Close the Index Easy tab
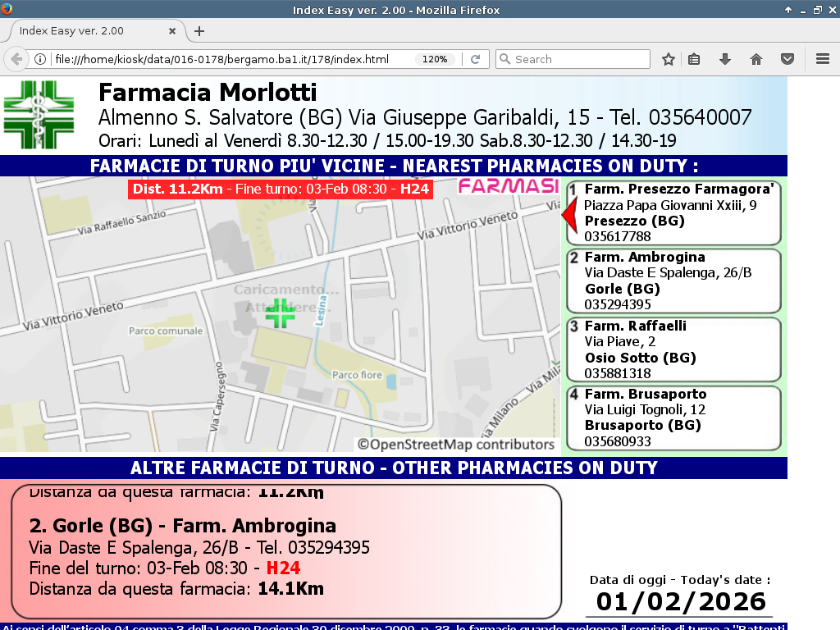 172,31
